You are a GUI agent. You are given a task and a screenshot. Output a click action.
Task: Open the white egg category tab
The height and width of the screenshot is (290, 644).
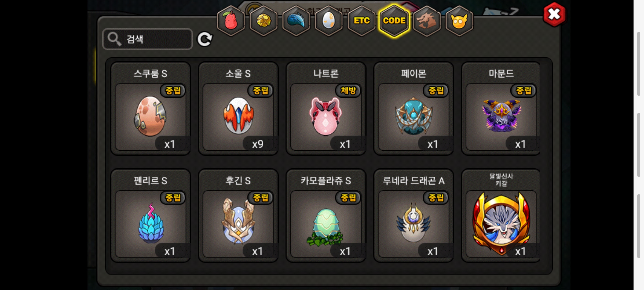point(329,21)
